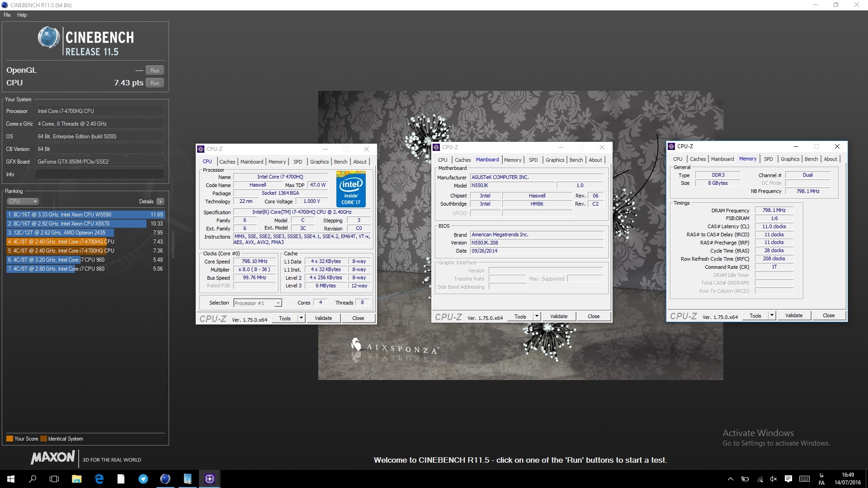
Task: Open Graphics tab in left CPU-Z window
Action: coord(320,162)
